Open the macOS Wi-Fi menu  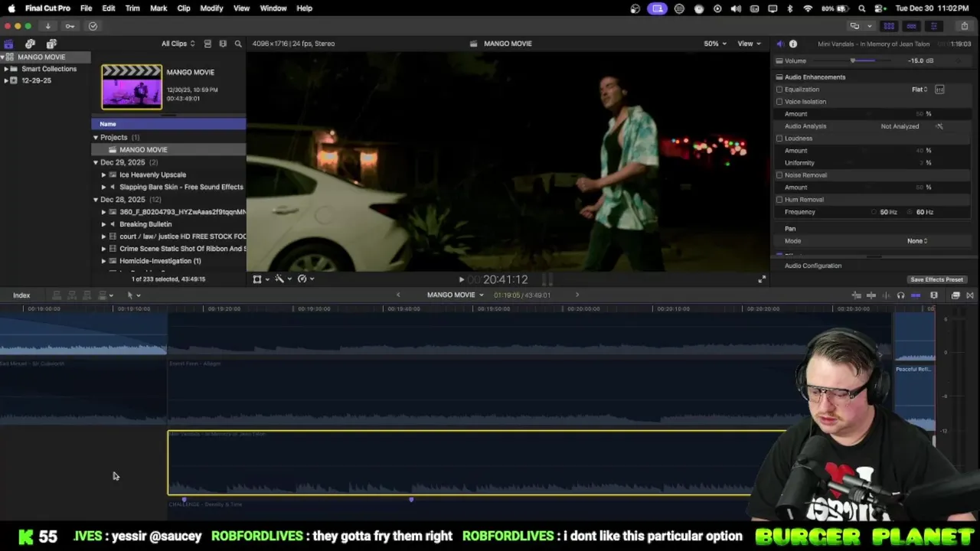coord(808,8)
